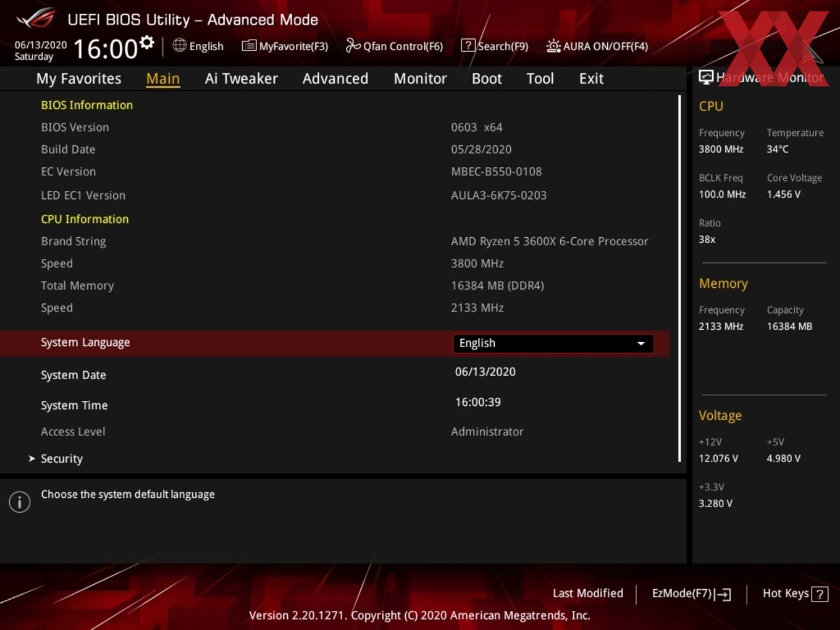Click BCLK Freq 100.0 MHz reading
Screen dimensions: 840x630
(722, 194)
